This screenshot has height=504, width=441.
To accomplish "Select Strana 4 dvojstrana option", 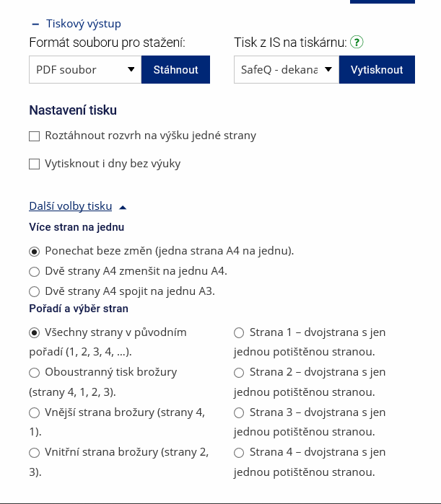I will click(239, 453).
